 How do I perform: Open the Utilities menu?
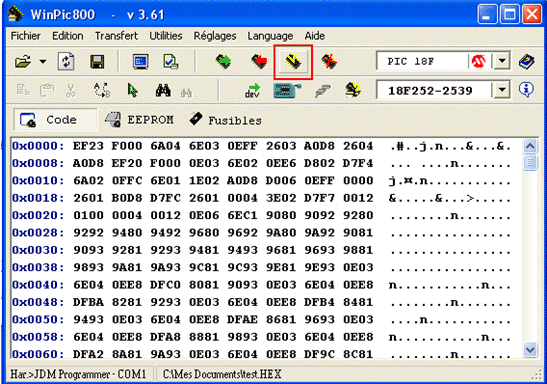click(166, 36)
